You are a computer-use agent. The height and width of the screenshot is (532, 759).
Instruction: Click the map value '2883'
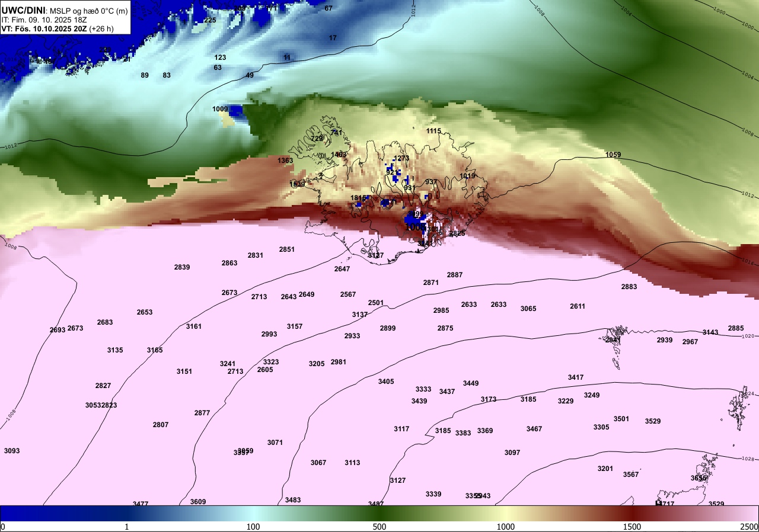[x=629, y=287]
